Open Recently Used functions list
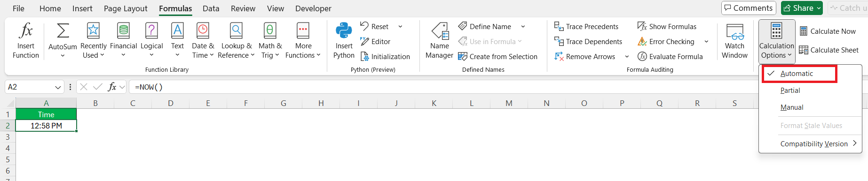 tap(94, 41)
